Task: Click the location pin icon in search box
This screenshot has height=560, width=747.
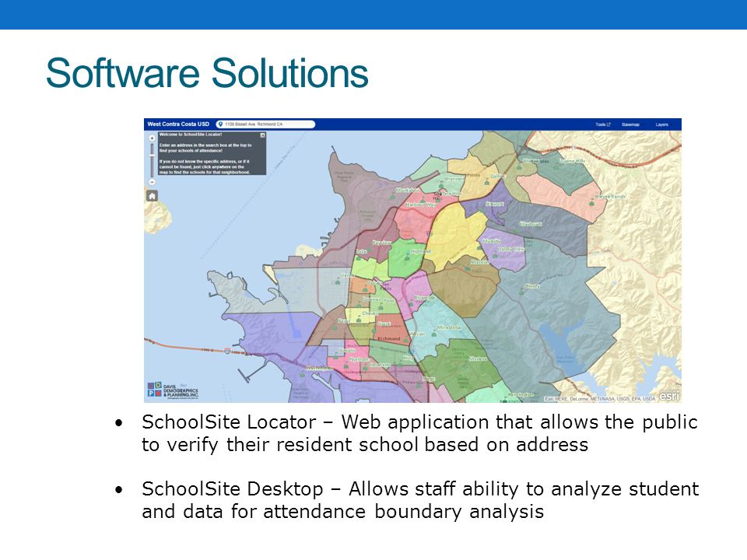Action: point(220,124)
